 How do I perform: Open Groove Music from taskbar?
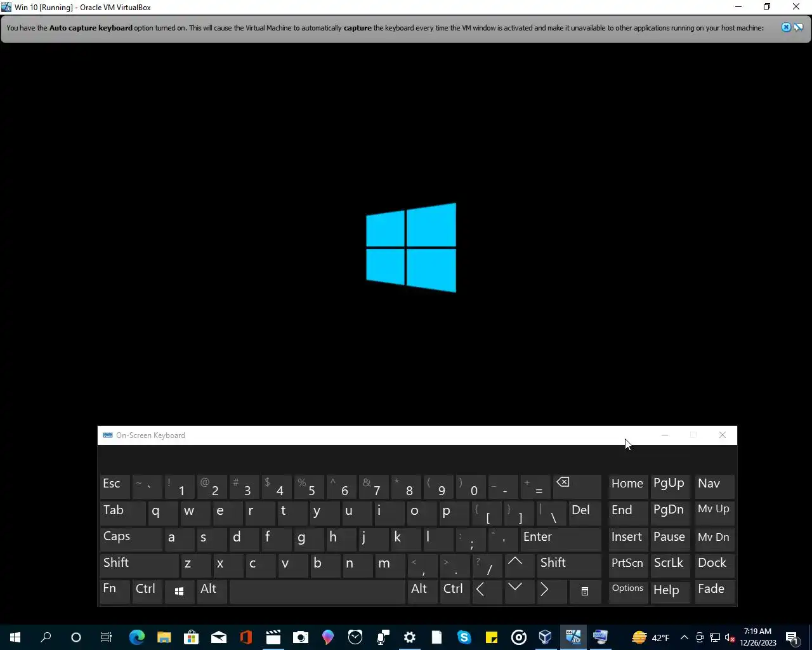pyautogui.click(x=519, y=637)
